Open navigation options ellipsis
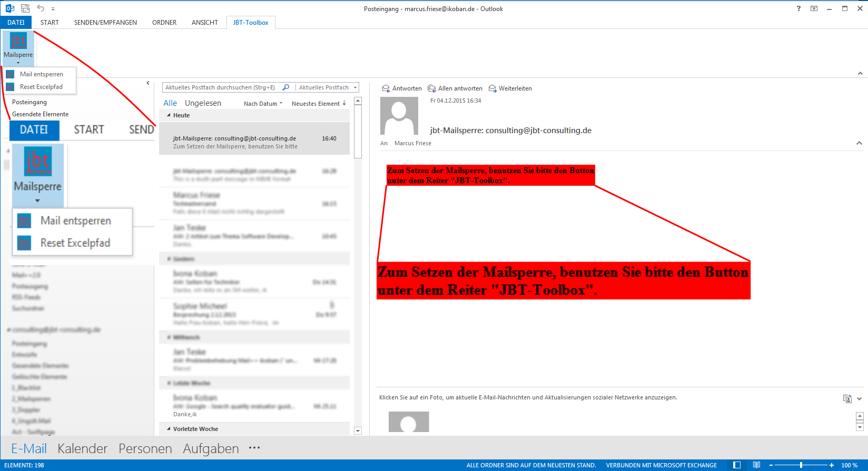The image size is (868, 471). (x=254, y=448)
